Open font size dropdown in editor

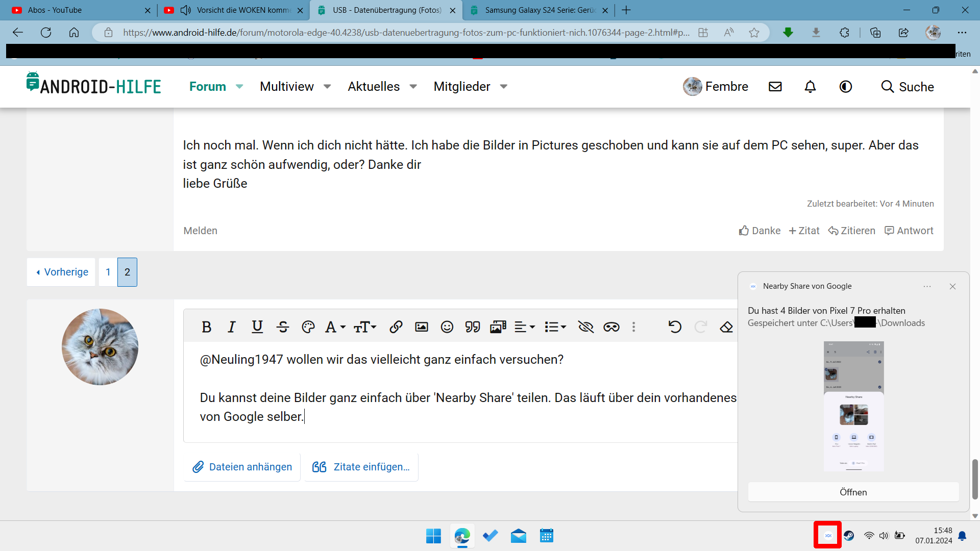pos(365,327)
